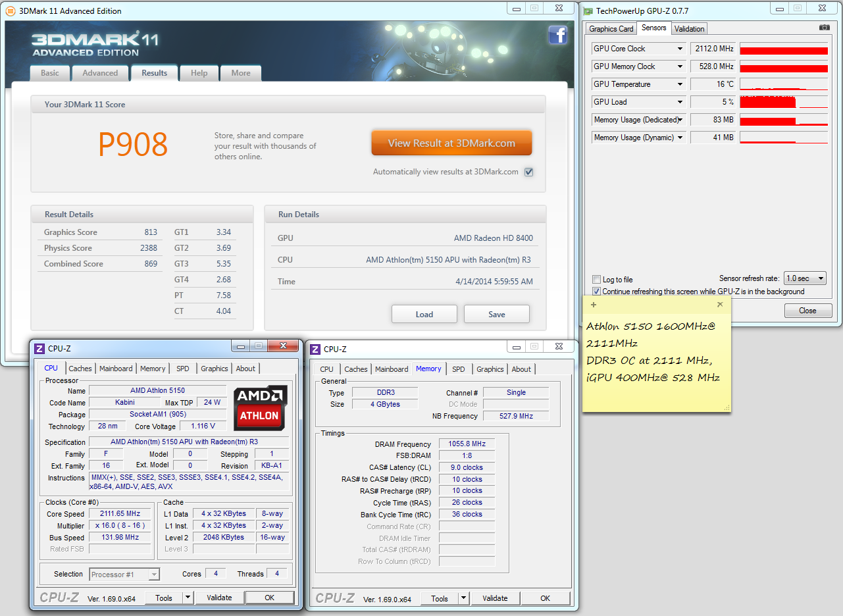The image size is (843, 616).
Task: Click the Load button in Run Details
Action: [424, 314]
